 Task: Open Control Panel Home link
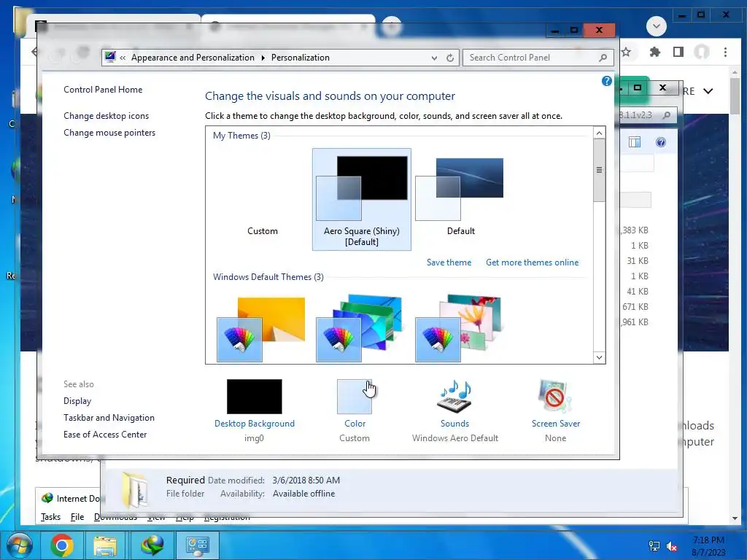pyautogui.click(x=103, y=90)
